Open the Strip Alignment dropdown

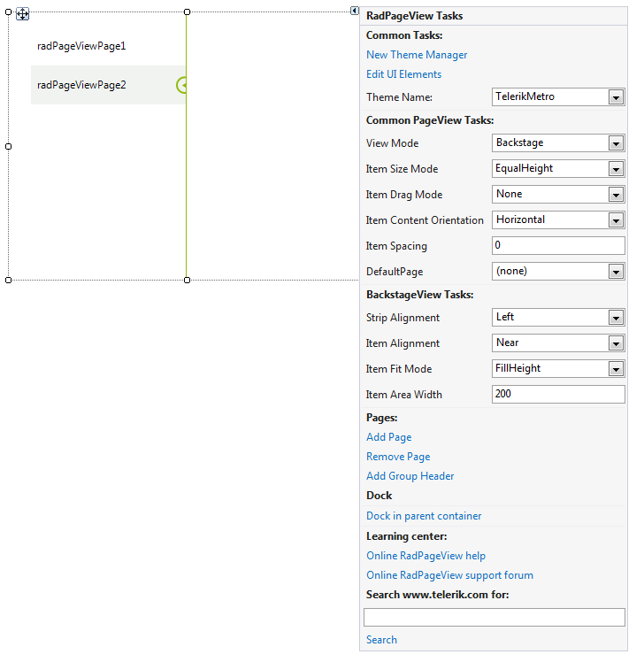pyautogui.click(x=616, y=318)
